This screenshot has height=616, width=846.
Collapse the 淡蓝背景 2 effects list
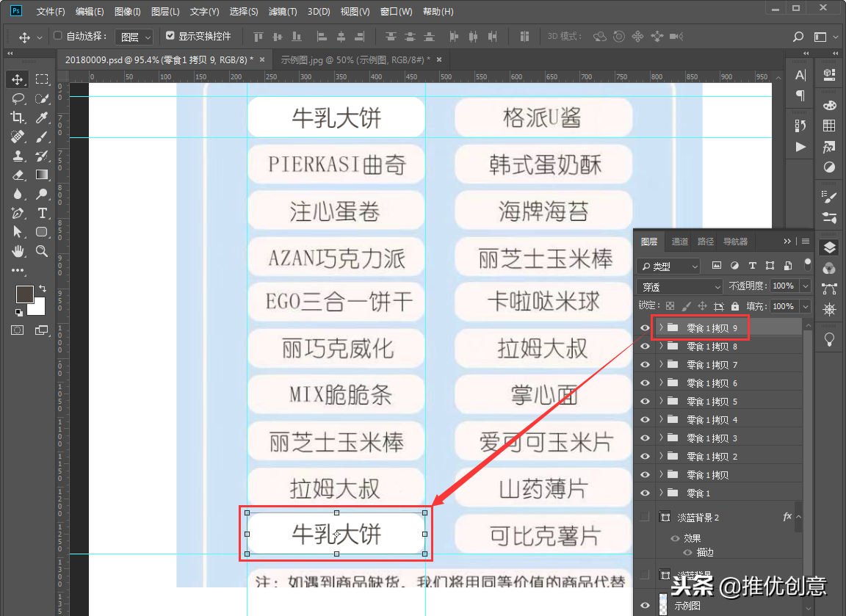(x=798, y=517)
